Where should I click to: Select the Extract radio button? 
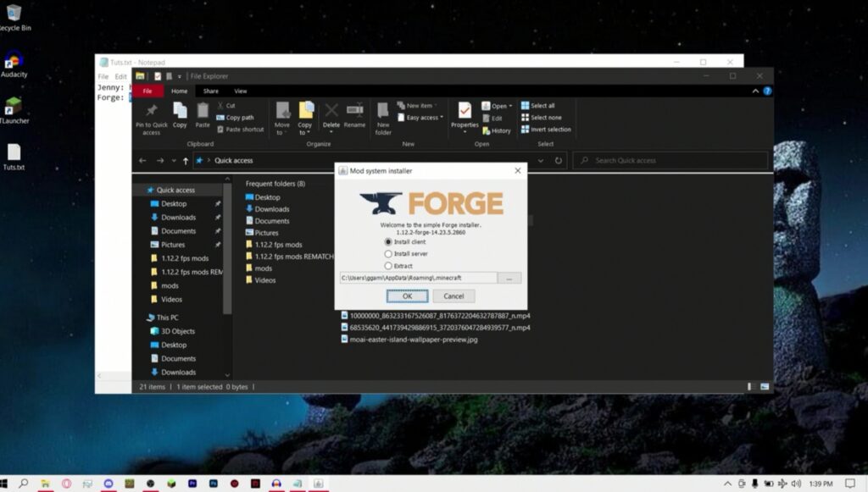pos(388,266)
